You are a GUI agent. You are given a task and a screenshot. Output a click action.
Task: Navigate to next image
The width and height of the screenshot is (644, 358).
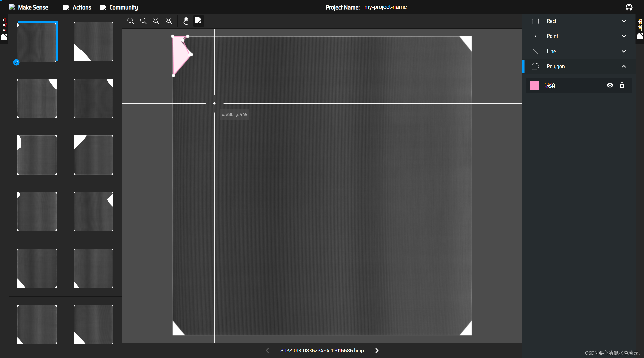pyautogui.click(x=376, y=350)
